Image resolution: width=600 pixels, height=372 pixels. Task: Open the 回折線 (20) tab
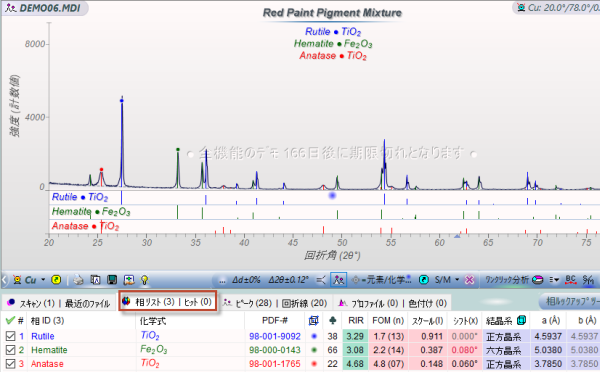[305, 303]
